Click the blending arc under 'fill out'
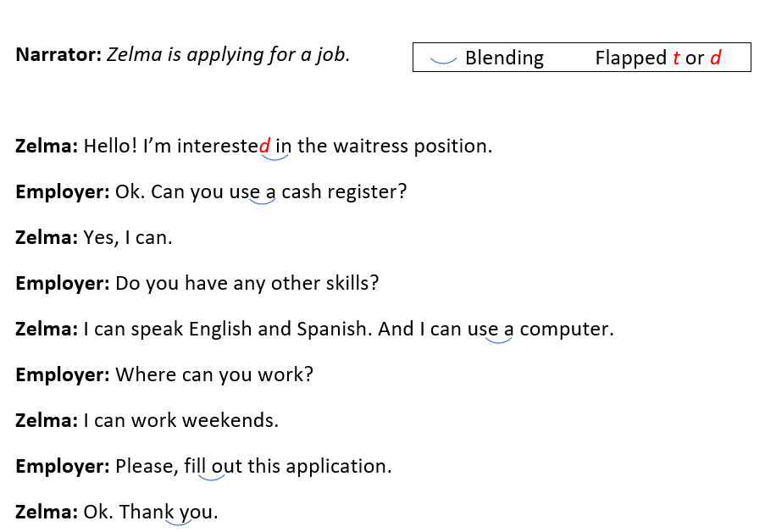 click(211, 477)
